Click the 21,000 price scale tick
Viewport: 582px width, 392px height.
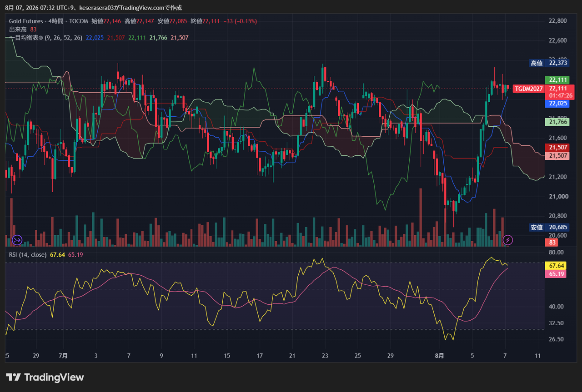click(558, 196)
